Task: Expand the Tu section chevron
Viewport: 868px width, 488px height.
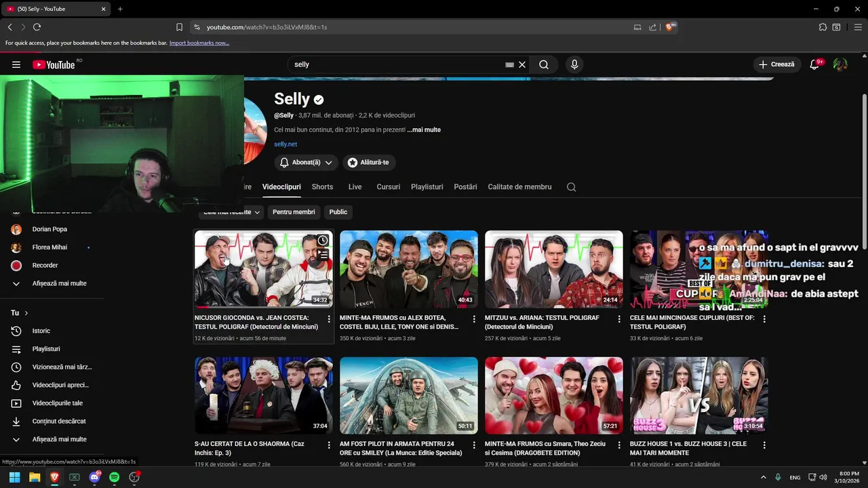Action: click(26, 313)
